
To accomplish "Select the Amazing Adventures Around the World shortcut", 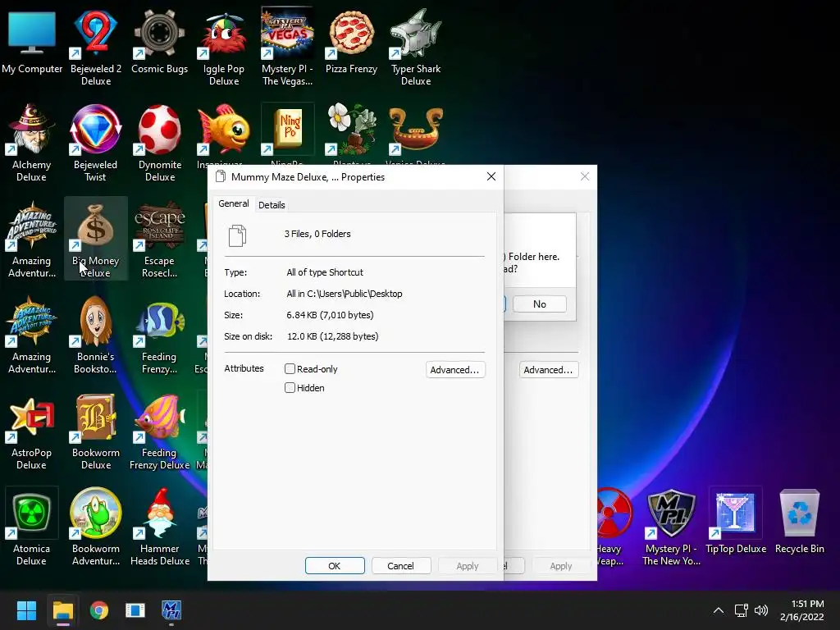I will 32,239.
